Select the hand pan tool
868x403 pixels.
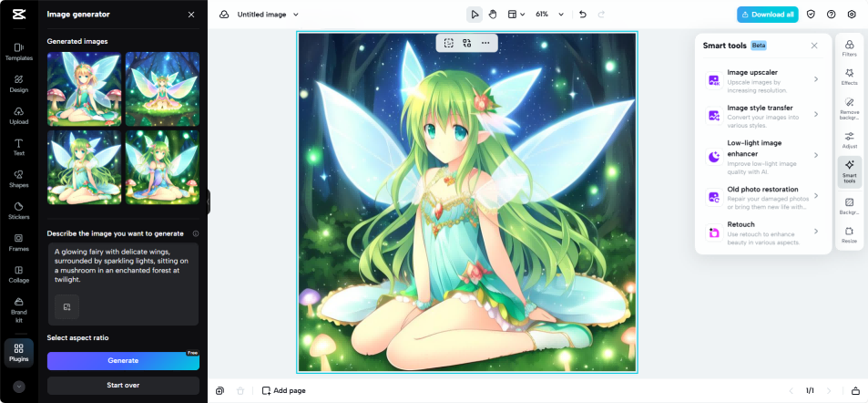click(x=493, y=15)
